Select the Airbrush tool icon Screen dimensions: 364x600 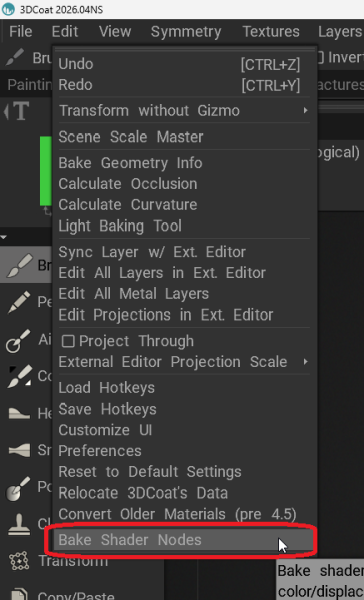point(18,341)
